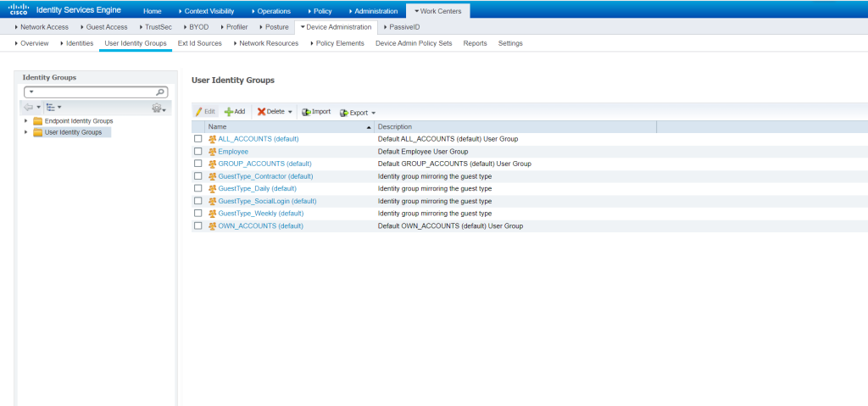Image resolution: width=868 pixels, height=406 pixels.
Task: Open the Network Resources menu
Action: coord(265,43)
